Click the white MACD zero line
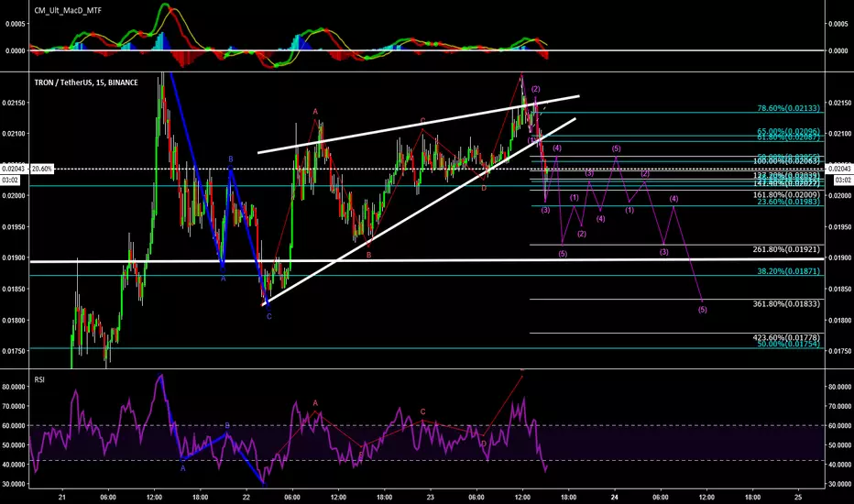 coord(427,50)
